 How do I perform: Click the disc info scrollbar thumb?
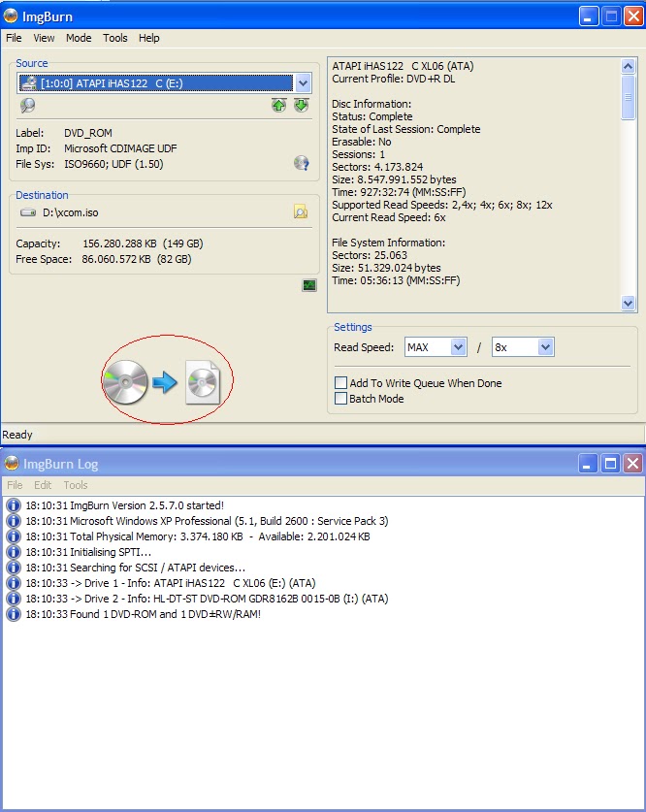(x=628, y=97)
